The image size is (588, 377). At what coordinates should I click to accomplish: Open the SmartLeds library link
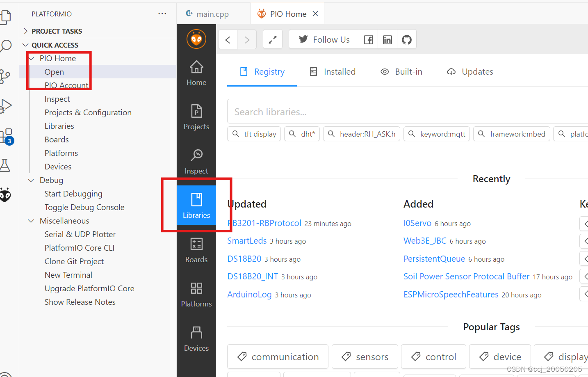pyautogui.click(x=247, y=241)
